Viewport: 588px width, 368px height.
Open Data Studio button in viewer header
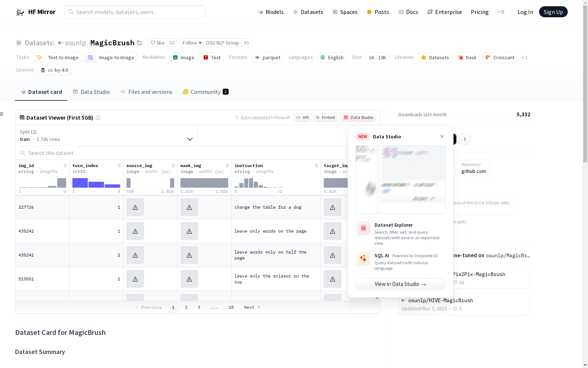(358, 117)
